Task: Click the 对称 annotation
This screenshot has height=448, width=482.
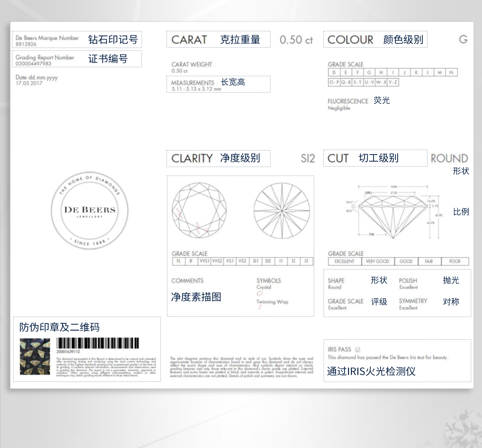Action: coord(451,301)
